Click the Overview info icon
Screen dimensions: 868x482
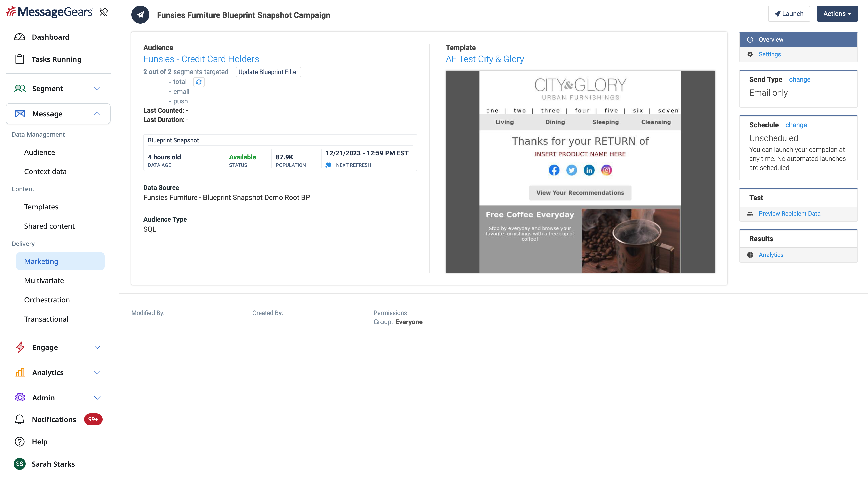pyautogui.click(x=750, y=40)
